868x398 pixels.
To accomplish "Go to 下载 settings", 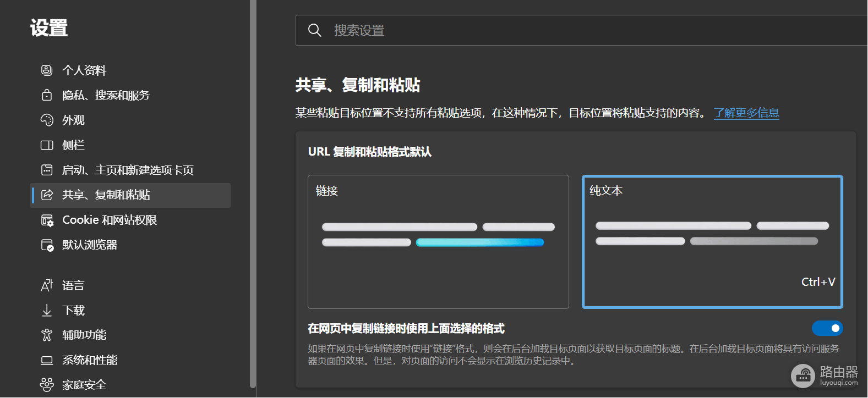I will (x=130, y=311).
